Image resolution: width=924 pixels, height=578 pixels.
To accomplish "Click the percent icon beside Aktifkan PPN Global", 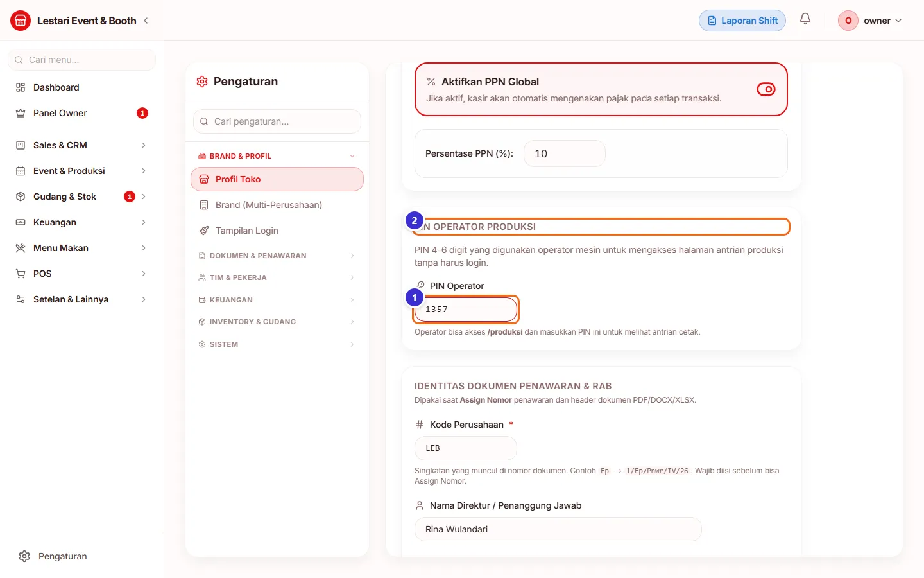I will click(x=431, y=82).
